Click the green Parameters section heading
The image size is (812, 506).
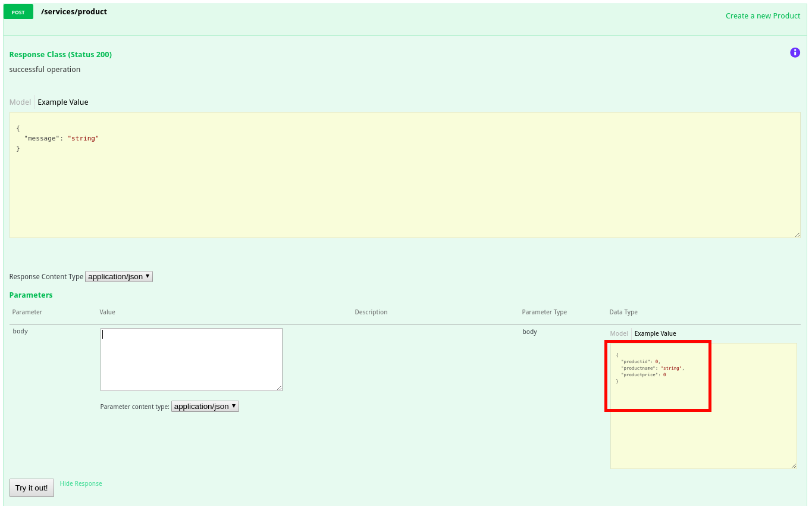[31, 295]
